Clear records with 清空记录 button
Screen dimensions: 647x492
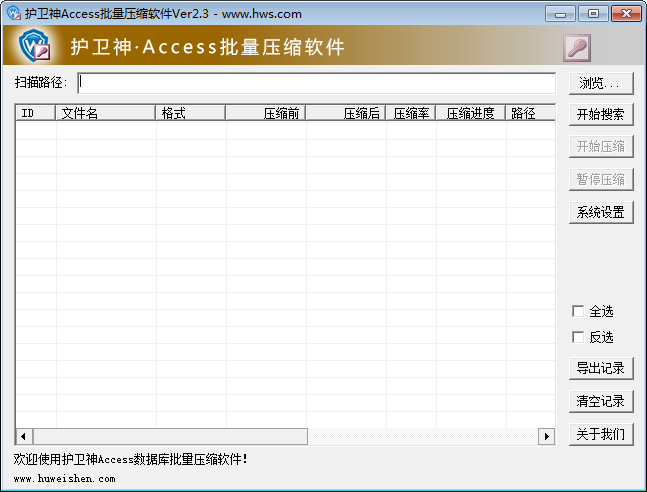601,401
